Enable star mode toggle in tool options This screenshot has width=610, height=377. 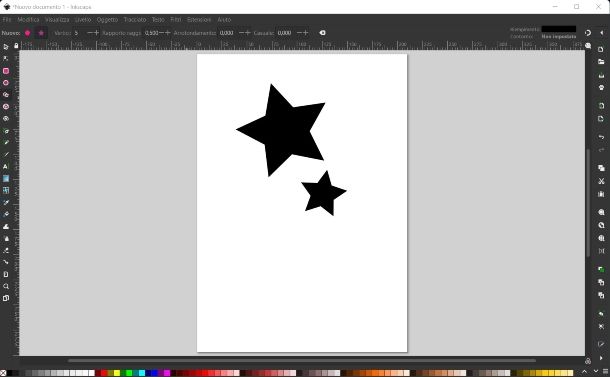41,33
